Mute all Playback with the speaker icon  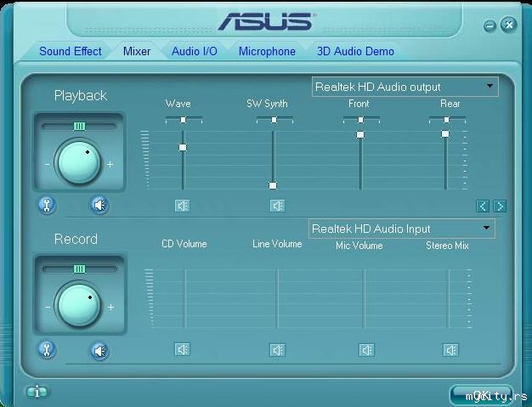[x=99, y=205]
